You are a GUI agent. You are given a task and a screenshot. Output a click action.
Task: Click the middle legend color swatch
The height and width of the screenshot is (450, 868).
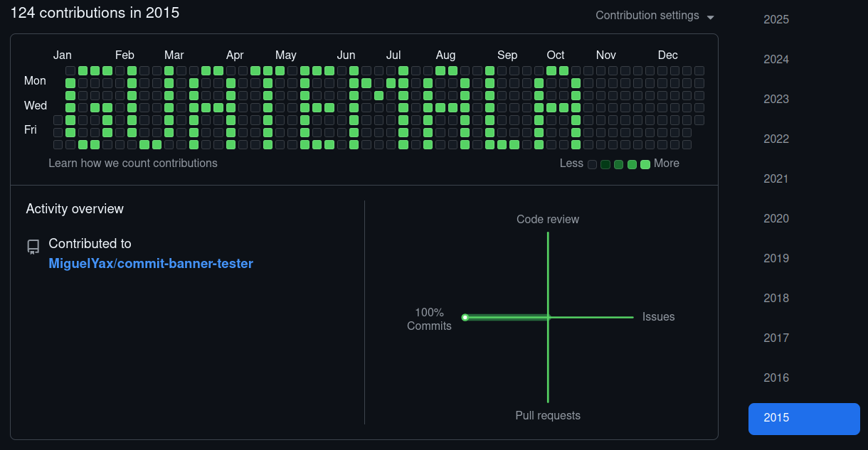[618, 164]
